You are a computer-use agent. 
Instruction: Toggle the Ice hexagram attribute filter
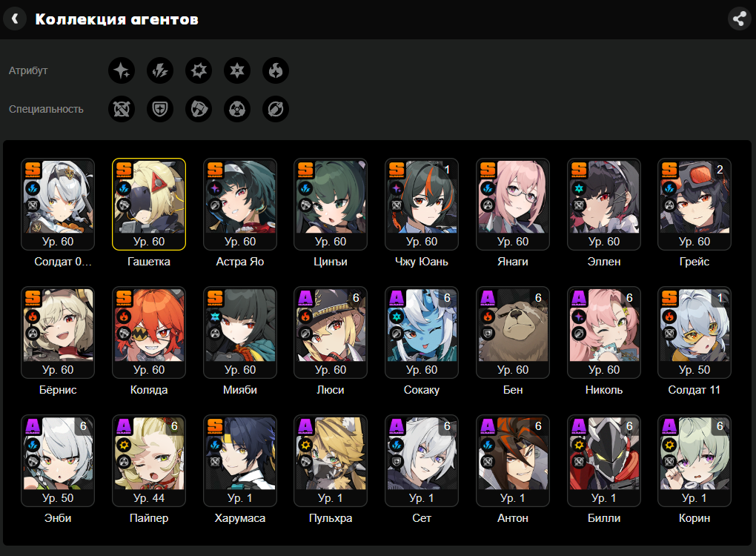237,70
